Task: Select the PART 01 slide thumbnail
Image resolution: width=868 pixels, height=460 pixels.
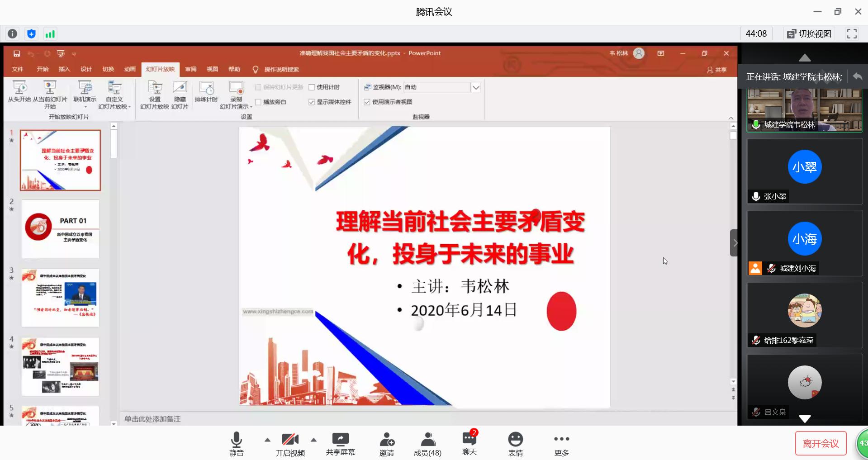Action: click(x=60, y=229)
